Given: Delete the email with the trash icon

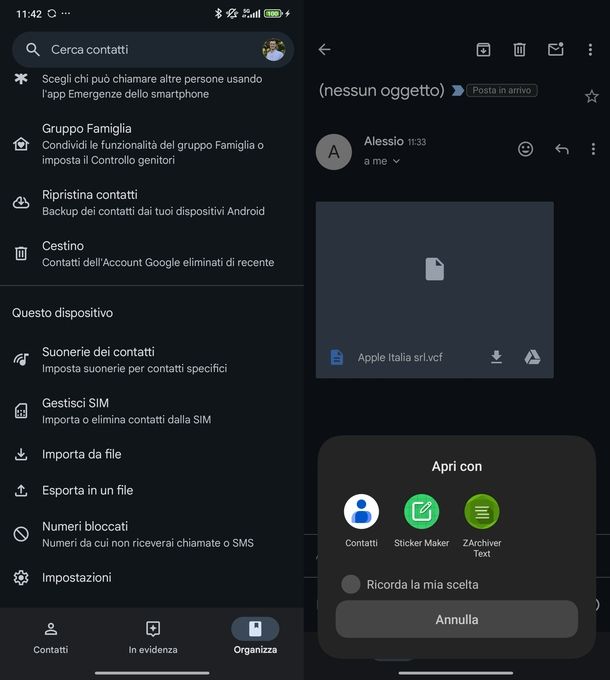Looking at the screenshot, I should coord(519,49).
